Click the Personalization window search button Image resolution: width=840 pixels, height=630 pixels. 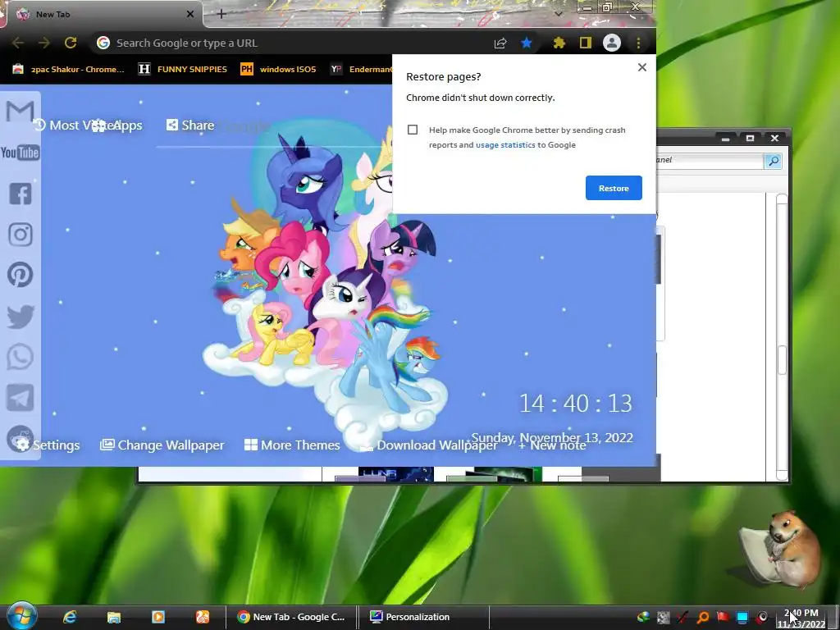click(x=773, y=161)
